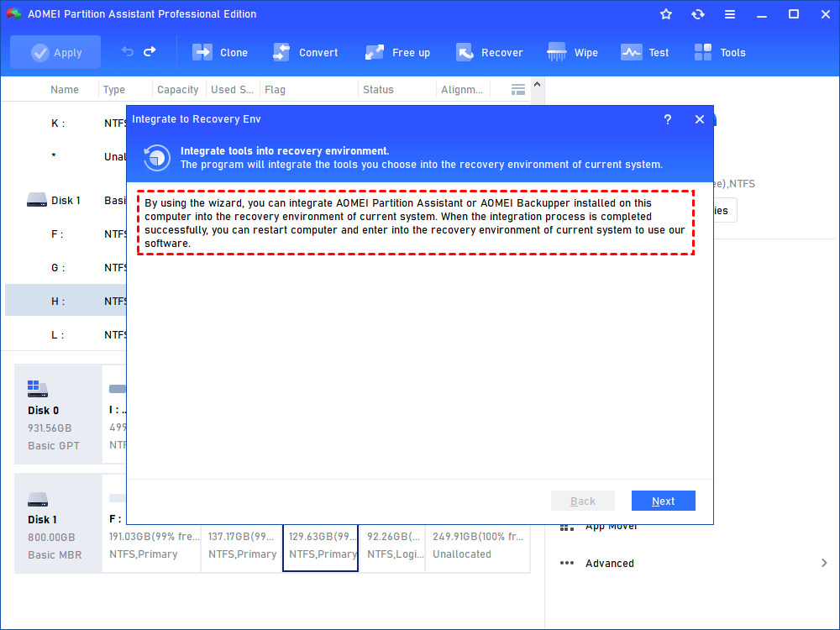The height and width of the screenshot is (630, 840).
Task: Click the Used S... column header
Action: pos(232,90)
